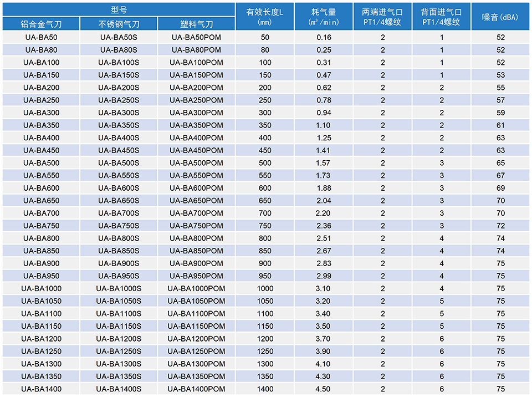Viewport: 532px width, 397px height.
Task: Select the 不锈钢气刀 column header
Action: (119, 24)
